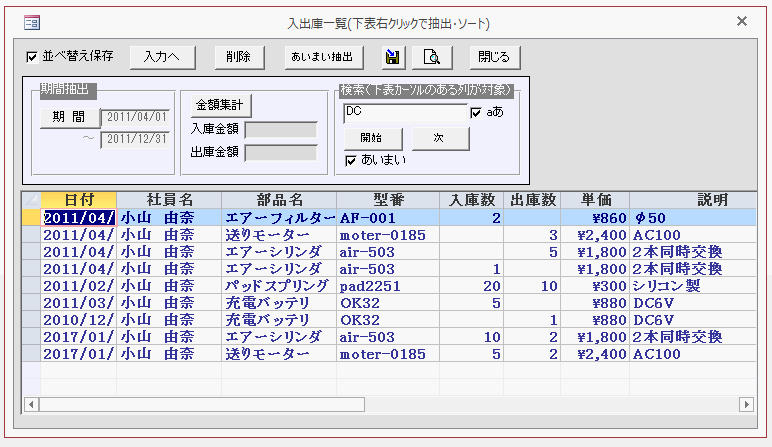Click the 開始 search button
772x447 pixels.
pos(373,138)
